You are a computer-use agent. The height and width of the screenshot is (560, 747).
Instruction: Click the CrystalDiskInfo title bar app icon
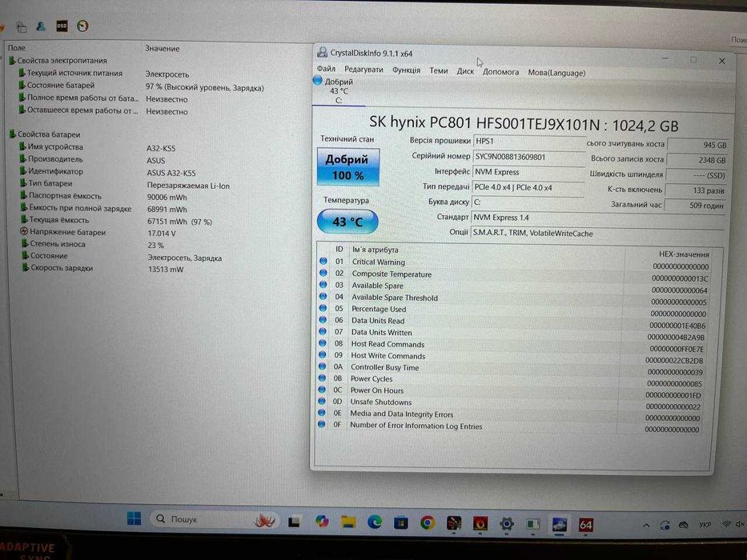(x=322, y=52)
